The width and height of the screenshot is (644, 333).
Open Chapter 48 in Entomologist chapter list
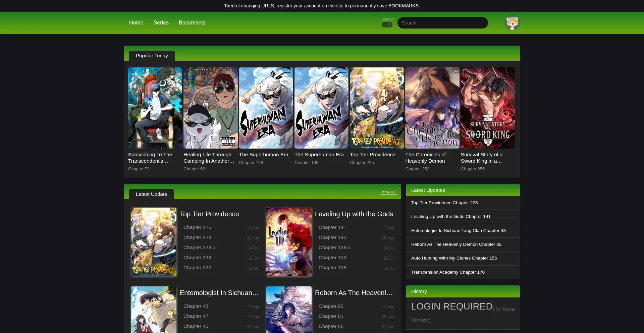tap(196, 306)
